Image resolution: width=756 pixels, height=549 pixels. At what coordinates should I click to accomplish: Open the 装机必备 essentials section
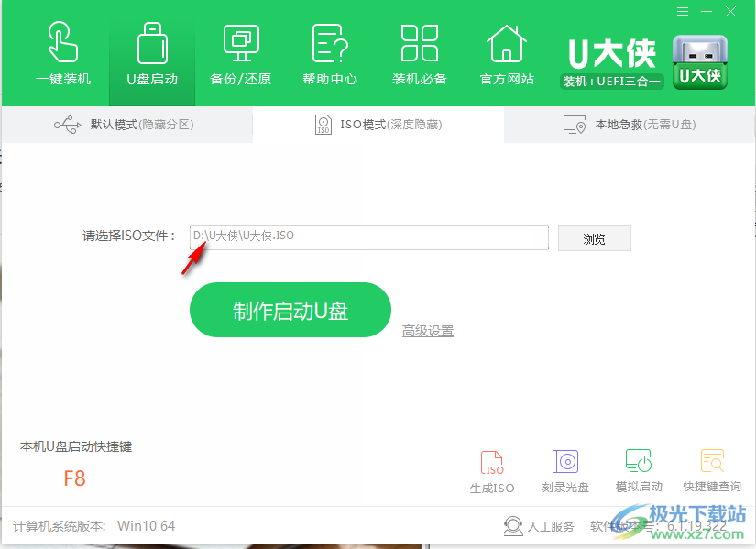420,53
